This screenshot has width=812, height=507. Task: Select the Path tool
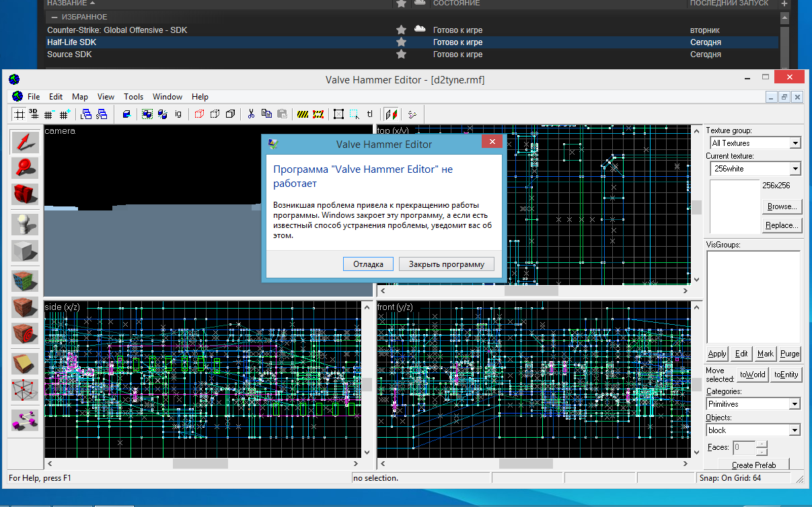25,420
